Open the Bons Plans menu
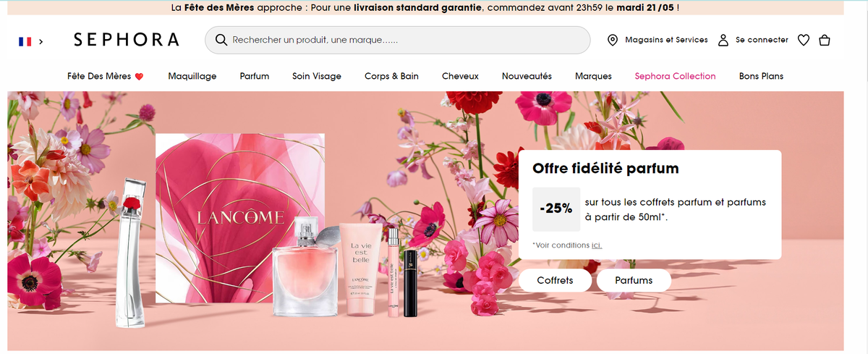The width and height of the screenshot is (868, 354). [761, 76]
